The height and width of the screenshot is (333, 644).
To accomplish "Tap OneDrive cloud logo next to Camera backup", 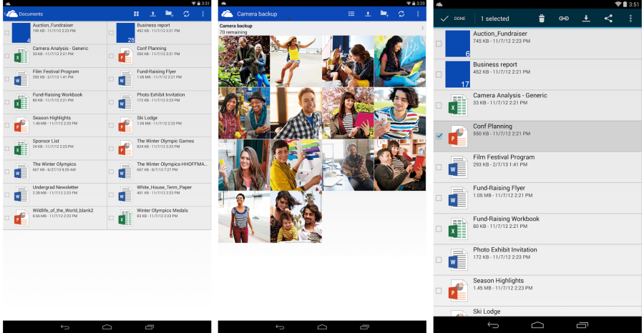I will [x=227, y=14].
